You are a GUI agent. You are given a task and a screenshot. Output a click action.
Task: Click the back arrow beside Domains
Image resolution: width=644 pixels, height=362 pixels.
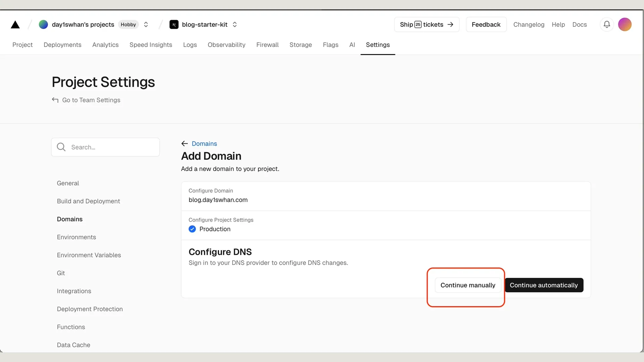click(x=184, y=143)
